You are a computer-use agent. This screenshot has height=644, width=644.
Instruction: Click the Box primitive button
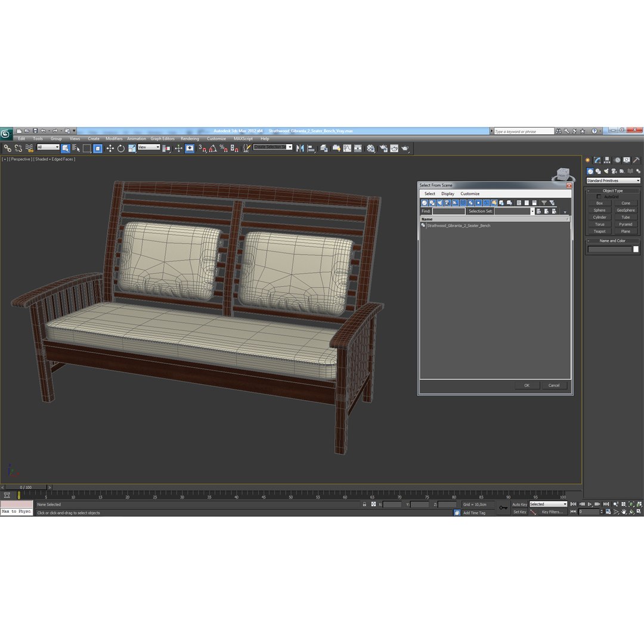point(599,203)
